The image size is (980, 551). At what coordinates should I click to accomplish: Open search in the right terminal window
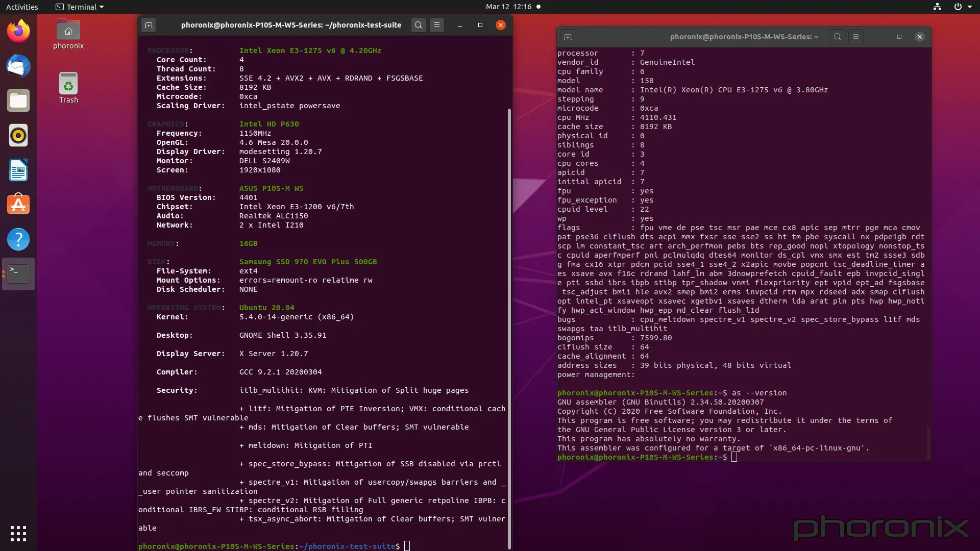pos(838,37)
